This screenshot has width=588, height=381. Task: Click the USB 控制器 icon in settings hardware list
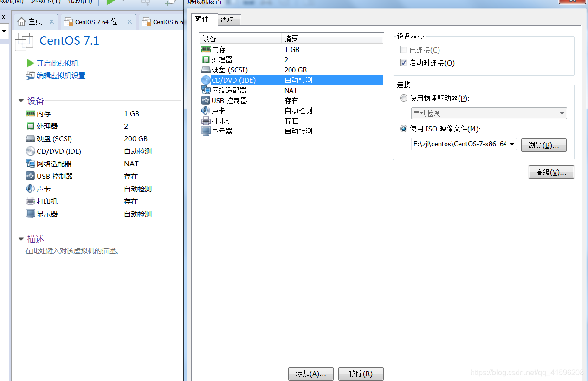click(206, 100)
